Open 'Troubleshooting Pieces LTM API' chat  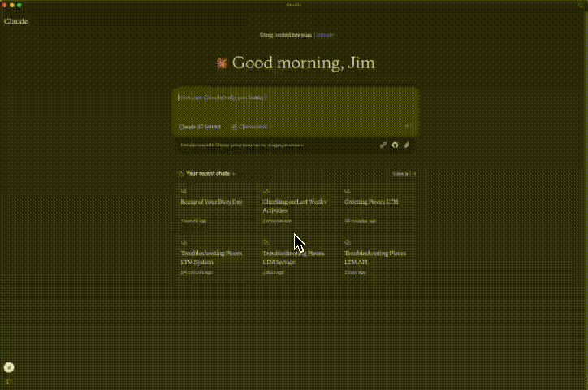coord(378,257)
